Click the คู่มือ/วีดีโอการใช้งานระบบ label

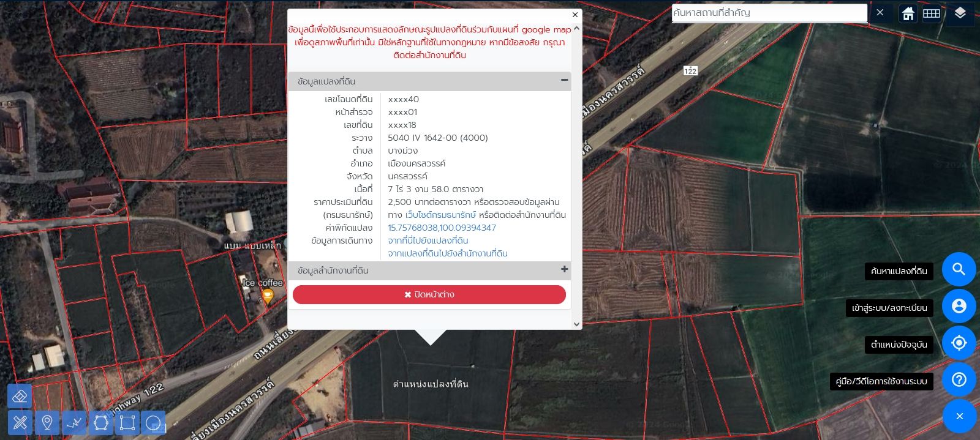point(881,381)
